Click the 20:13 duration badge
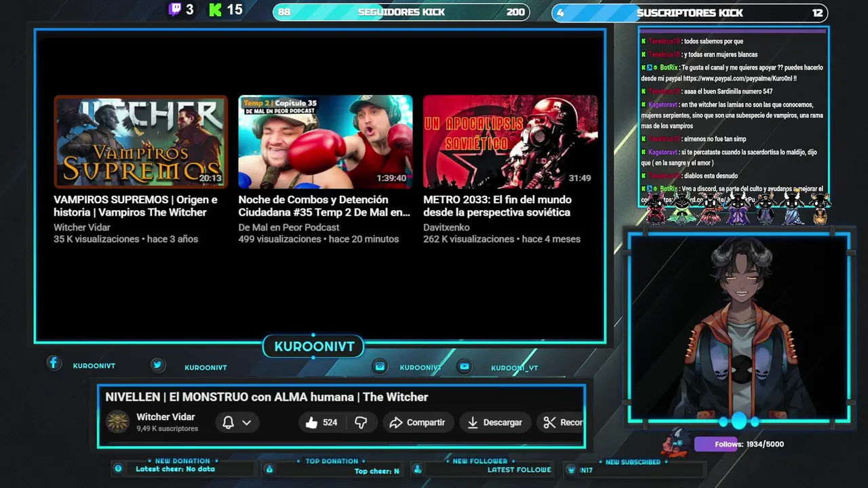Screen dimensions: 868x488 click(210, 178)
